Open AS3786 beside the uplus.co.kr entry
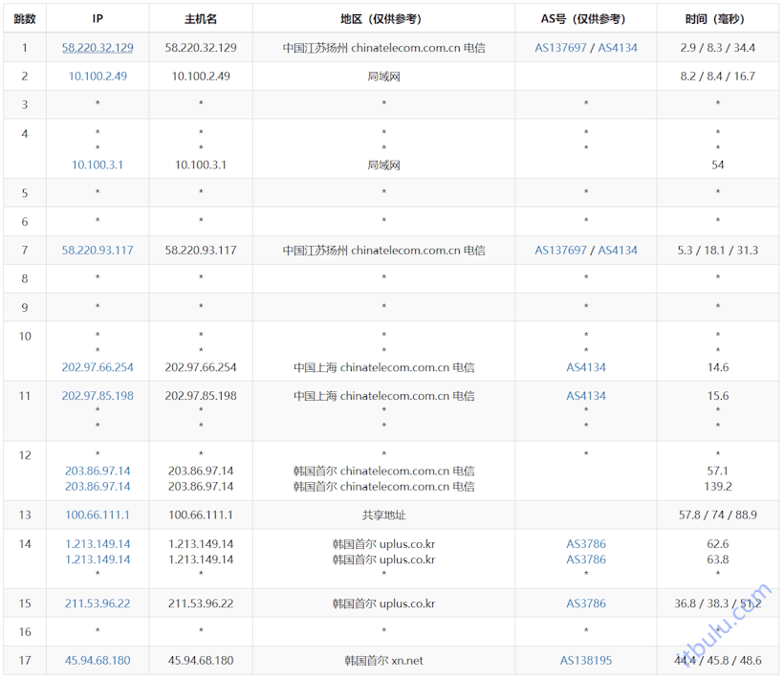The width and height of the screenshot is (784, 680). point(584,543)
